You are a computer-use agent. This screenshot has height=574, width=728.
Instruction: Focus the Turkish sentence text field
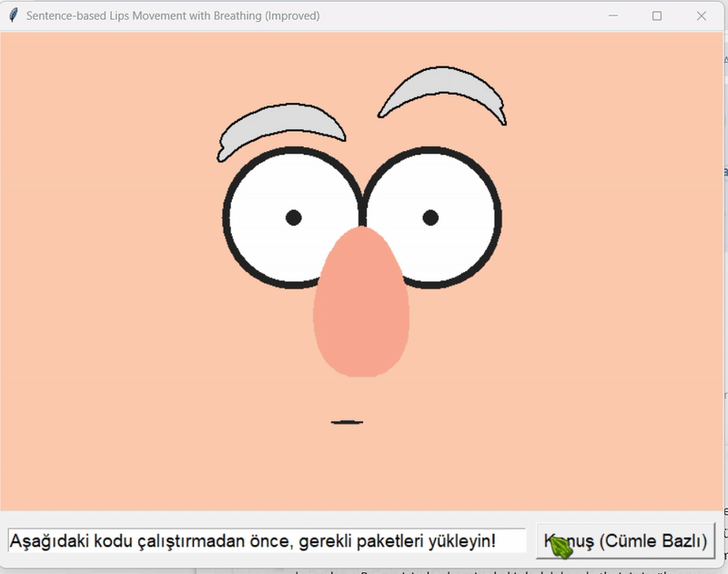click(267, 540)
